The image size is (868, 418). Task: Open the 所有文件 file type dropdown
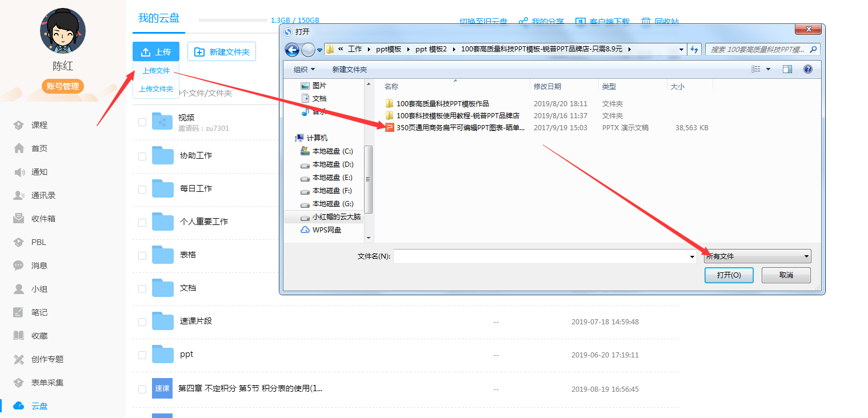755,256
